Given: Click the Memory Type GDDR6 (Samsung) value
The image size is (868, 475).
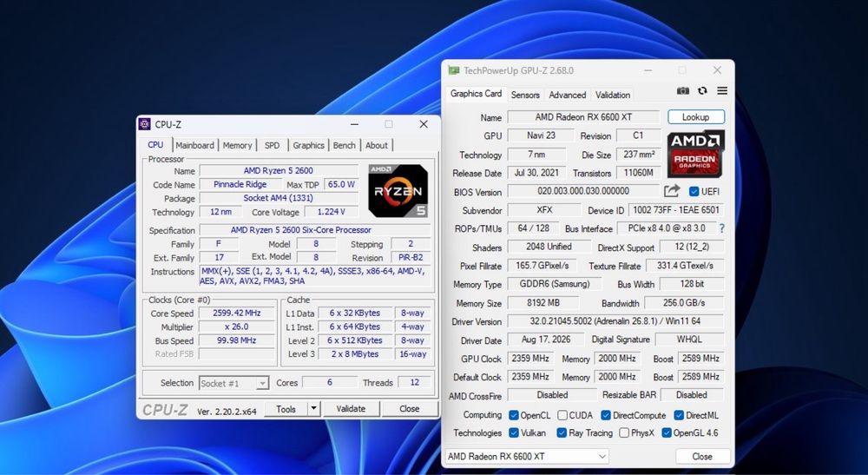Looking at the screenshot, I should 555,284.
